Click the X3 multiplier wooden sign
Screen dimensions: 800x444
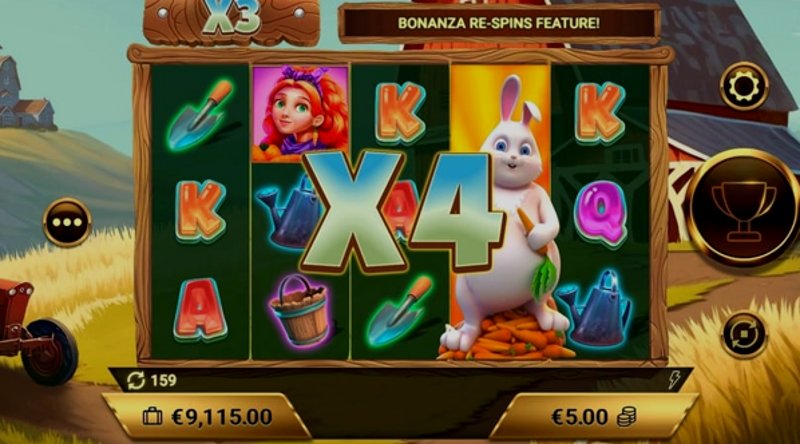232,20
